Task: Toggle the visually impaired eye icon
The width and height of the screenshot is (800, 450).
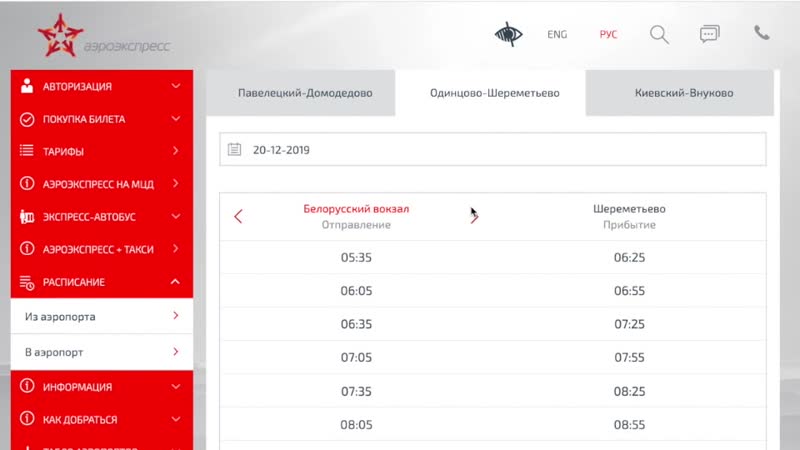Action: (509, 34)
